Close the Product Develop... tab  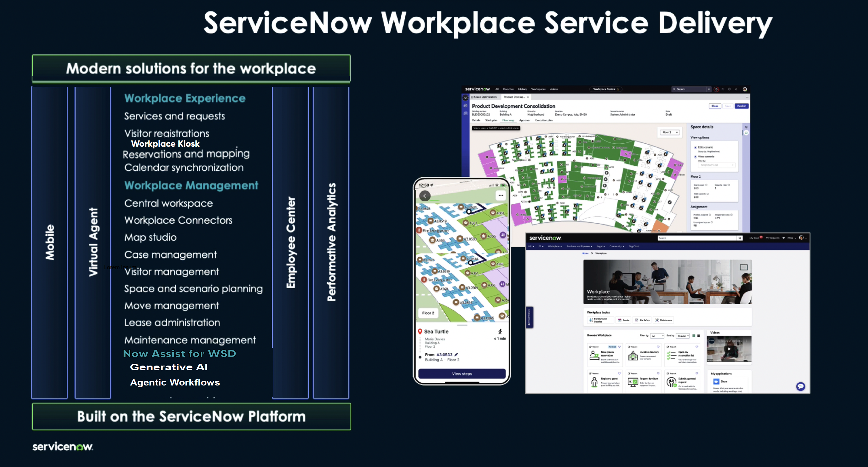[528, 97]
